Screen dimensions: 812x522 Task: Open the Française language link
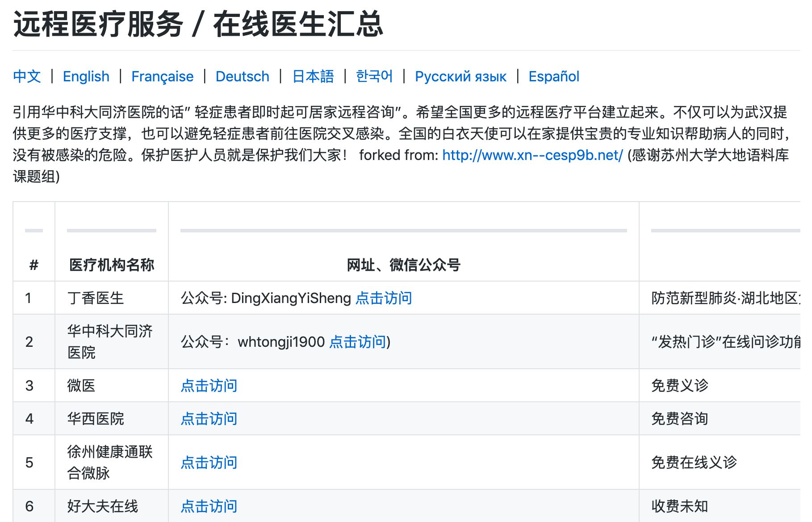[x=163, y=76]
